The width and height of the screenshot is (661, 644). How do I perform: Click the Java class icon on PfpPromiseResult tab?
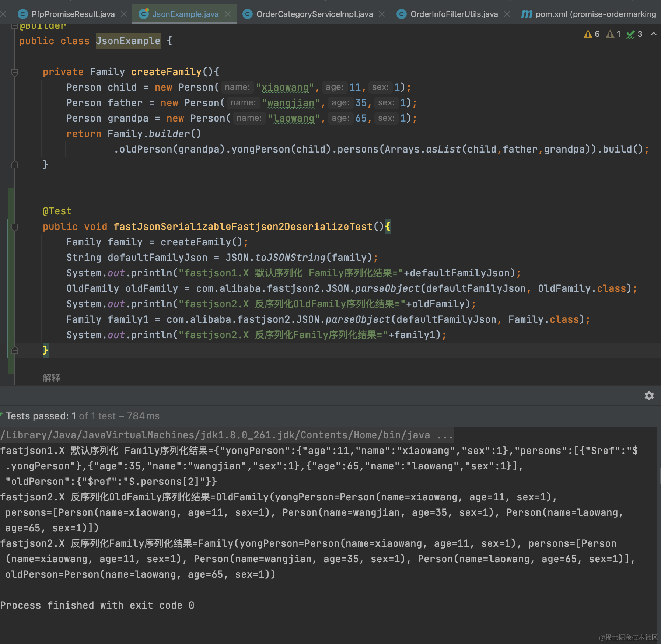coord(23,14)
